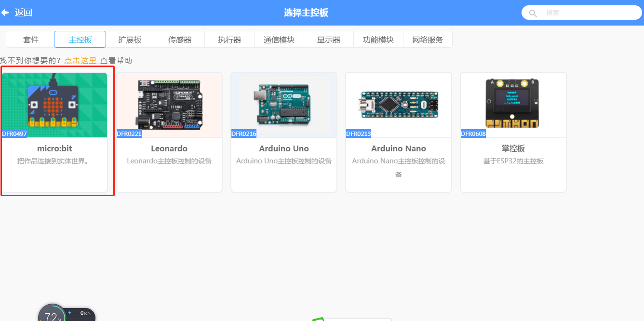Open the 网络服务 tab
Screen dimensions: 644x321
[x=428, y=40]
